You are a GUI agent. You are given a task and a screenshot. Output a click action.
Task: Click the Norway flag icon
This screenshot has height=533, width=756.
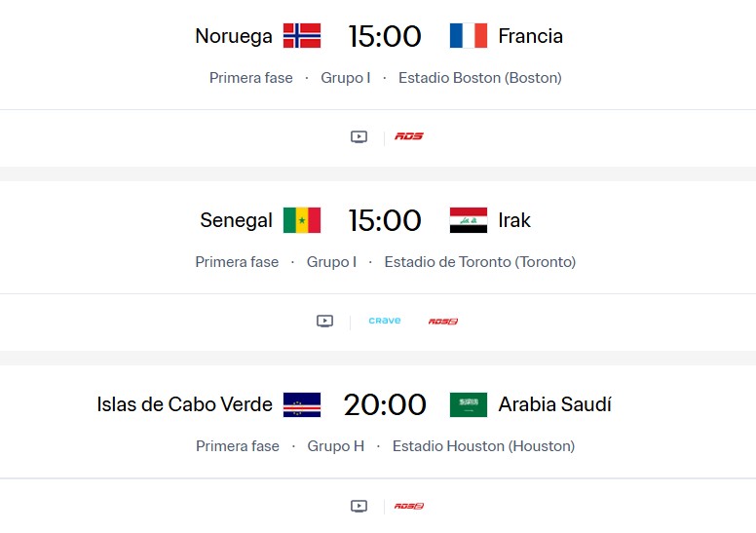tap(302, 36)
